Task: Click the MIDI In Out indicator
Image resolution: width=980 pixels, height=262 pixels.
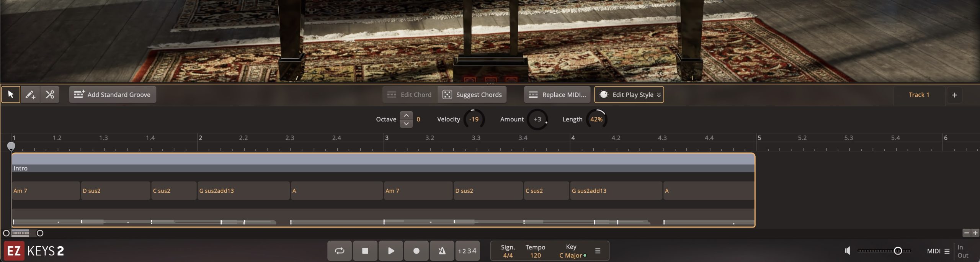Action: (963, 251)
